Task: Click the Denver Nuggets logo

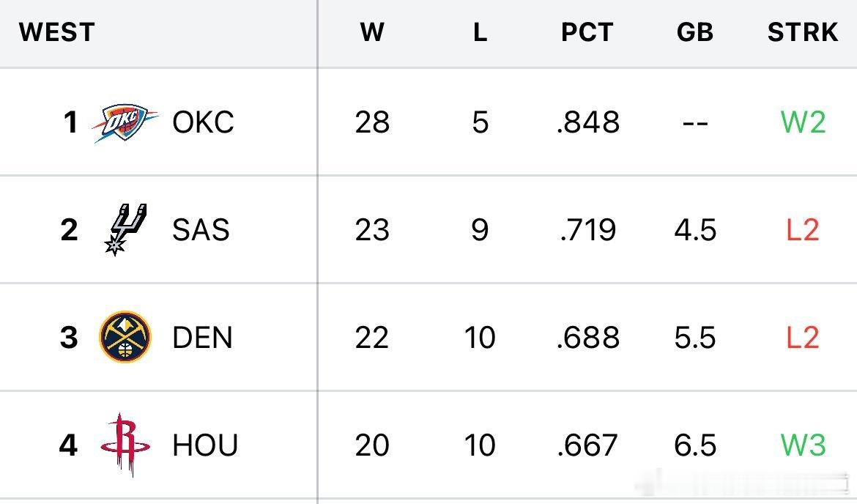Action: 125,337
